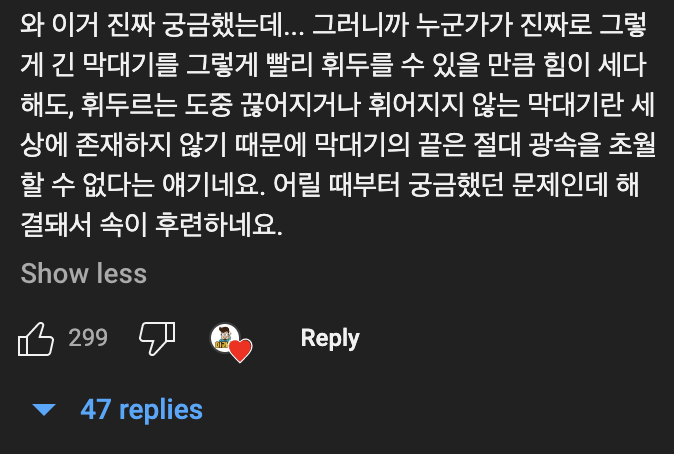Collapse the comment with Show less
Viewport: 674px width, 454px height.
click(84, 273)
